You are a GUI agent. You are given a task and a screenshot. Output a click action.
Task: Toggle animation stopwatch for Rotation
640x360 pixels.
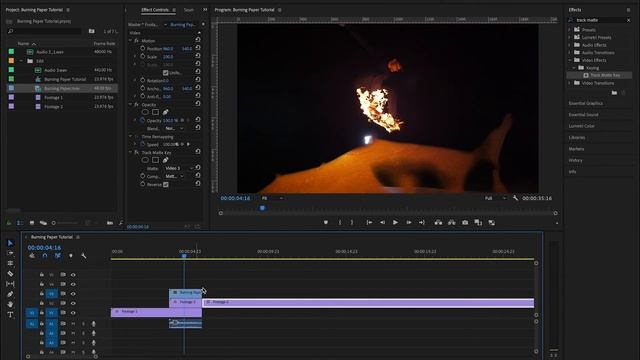(142, 80)
